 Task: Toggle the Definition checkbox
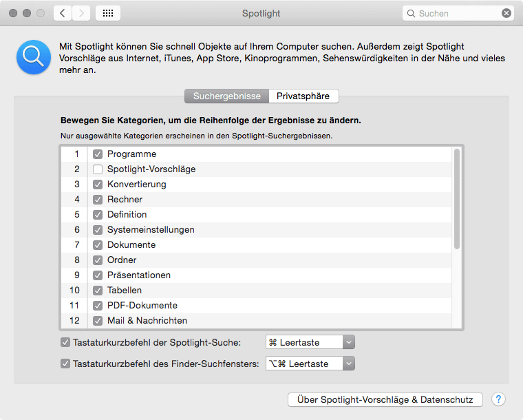[x=98, y=215]
